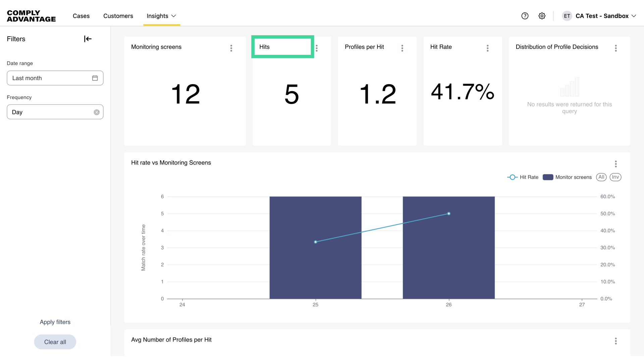Collapse the Filters sidebar panel
This screenshot has height=362, width=644.
click(x=88, y=39)
